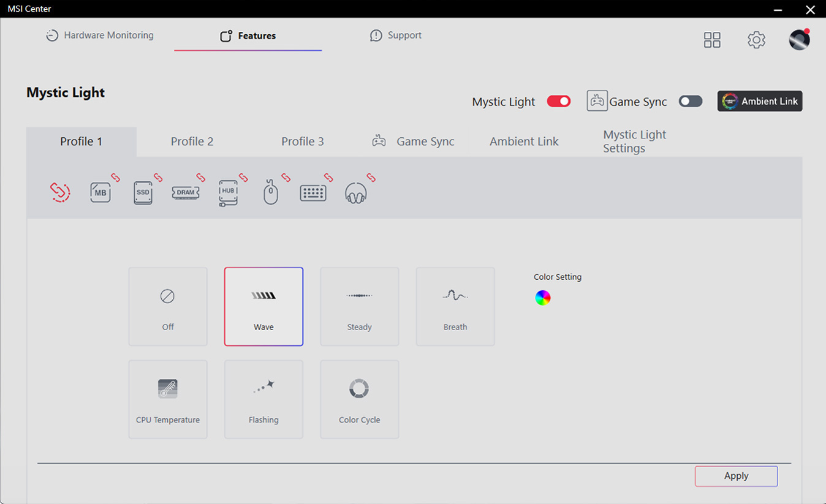Open the Hardware Monitoring tab
The height and width of the screenshot is (504, 826).
click(100, 36)
